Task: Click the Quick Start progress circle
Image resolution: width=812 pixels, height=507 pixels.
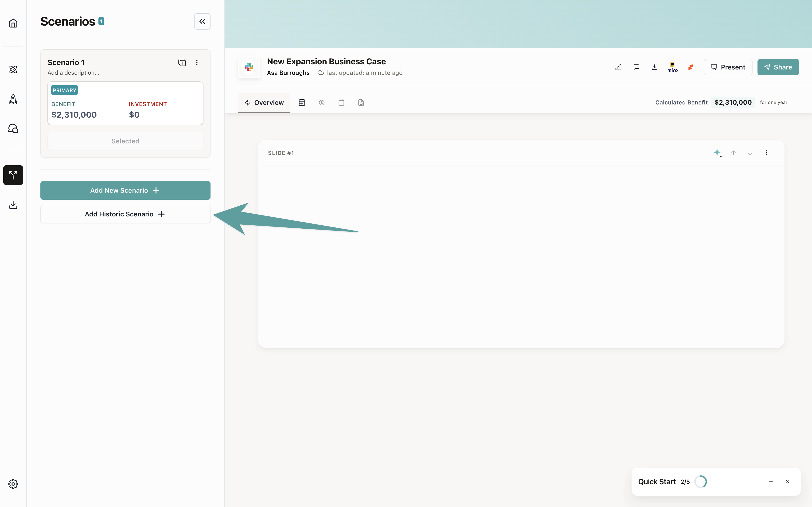Action: click(701, 481)
